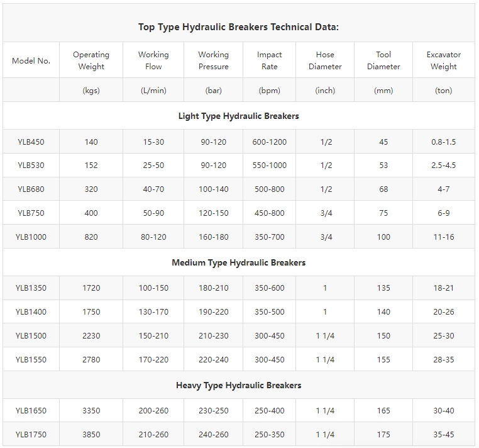This screenshot has width=479, height=448.
Task: Click operating weight '2230' for YLB1500
Action: point(91,335)
